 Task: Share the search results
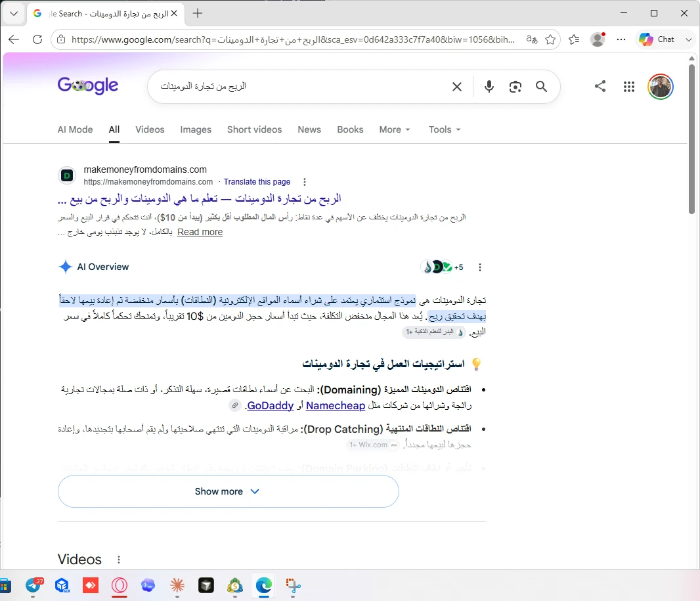pyautogui.click(x=600, y=86)
